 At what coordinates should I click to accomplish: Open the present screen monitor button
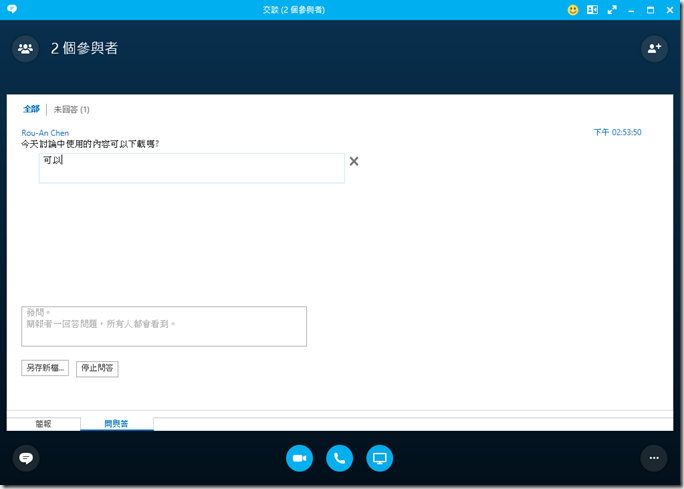click(x=380, y=458)
